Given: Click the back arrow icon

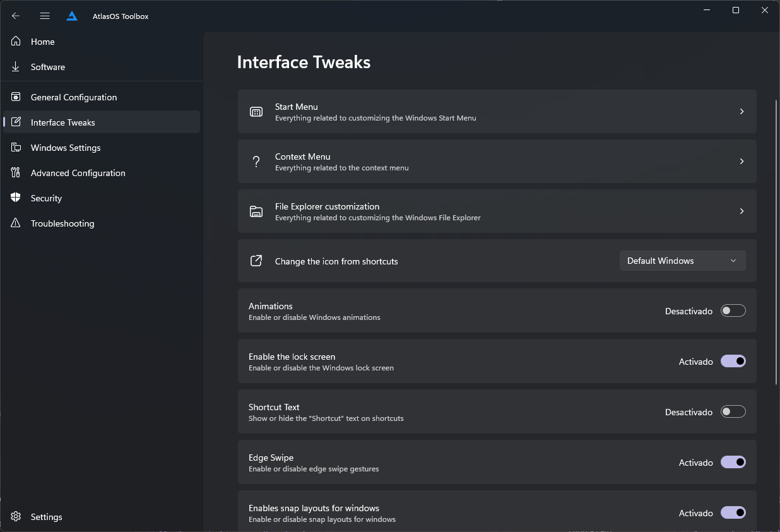Looking at the screenshot, I should click(16, 16).
